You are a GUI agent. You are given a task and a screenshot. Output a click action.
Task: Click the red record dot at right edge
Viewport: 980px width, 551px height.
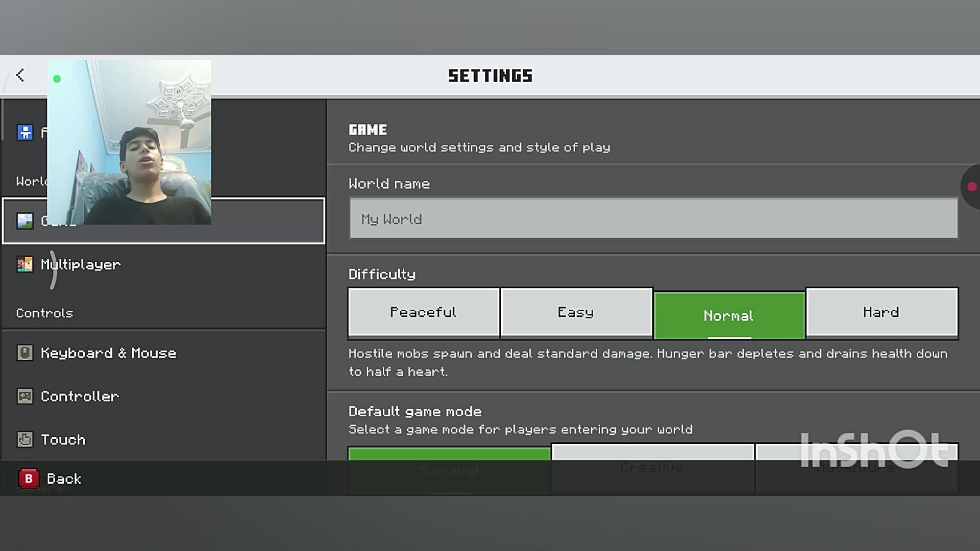point(972,187)
